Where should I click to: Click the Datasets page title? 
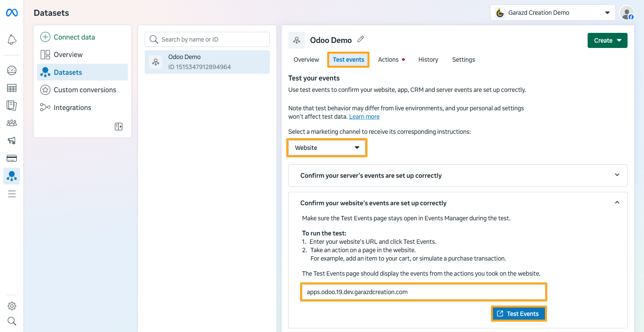[x=51, y=13]
